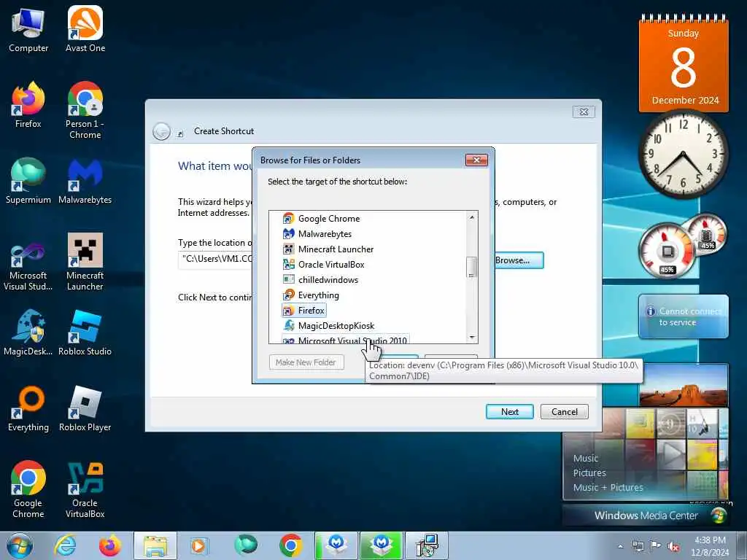Open the taskbar clock showing 4:38 PM
Image resolution: width=747 pixels, height=560 pixels.
pos(710,546)
